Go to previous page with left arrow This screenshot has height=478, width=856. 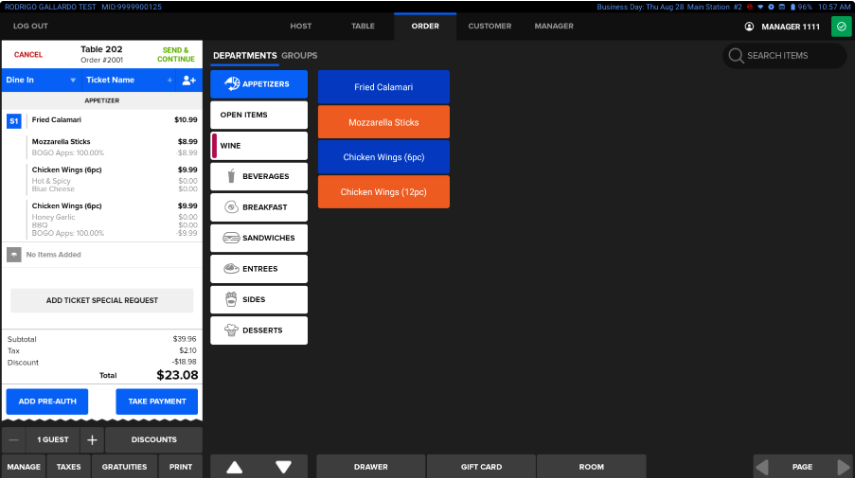coord(762,467)
